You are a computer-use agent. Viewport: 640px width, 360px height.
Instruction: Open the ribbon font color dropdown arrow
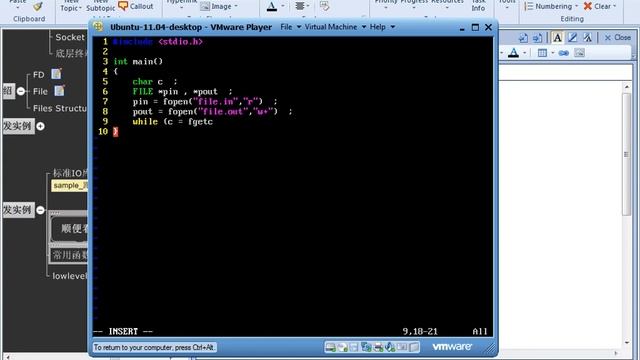click(x=283, y=6)
